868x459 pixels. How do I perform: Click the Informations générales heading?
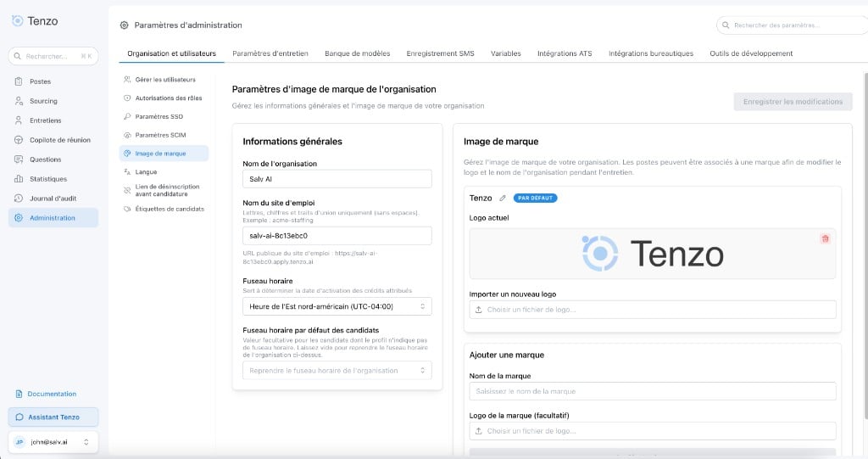tap(292, 142)
